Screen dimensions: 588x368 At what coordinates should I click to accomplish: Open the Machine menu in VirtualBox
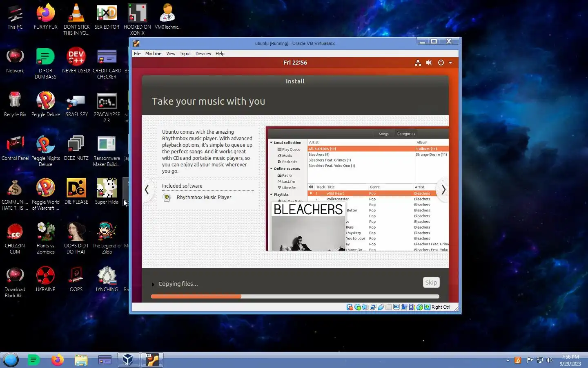tap(153, 54)
